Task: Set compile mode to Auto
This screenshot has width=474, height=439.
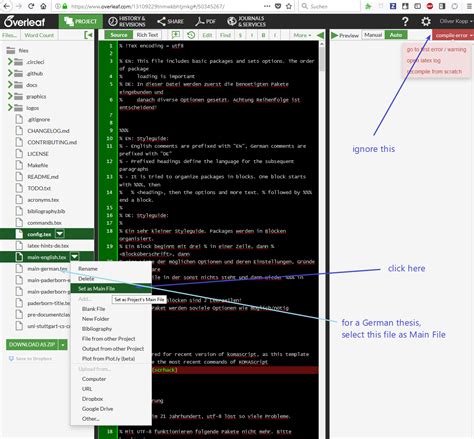Action: (x=396, y=35)
